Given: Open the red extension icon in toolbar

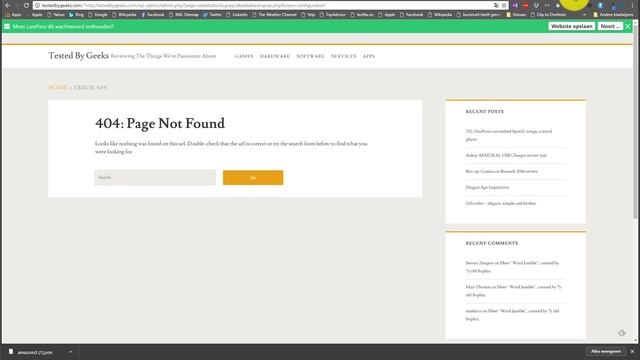Looking at the screenshot, I should click(526, 5).
